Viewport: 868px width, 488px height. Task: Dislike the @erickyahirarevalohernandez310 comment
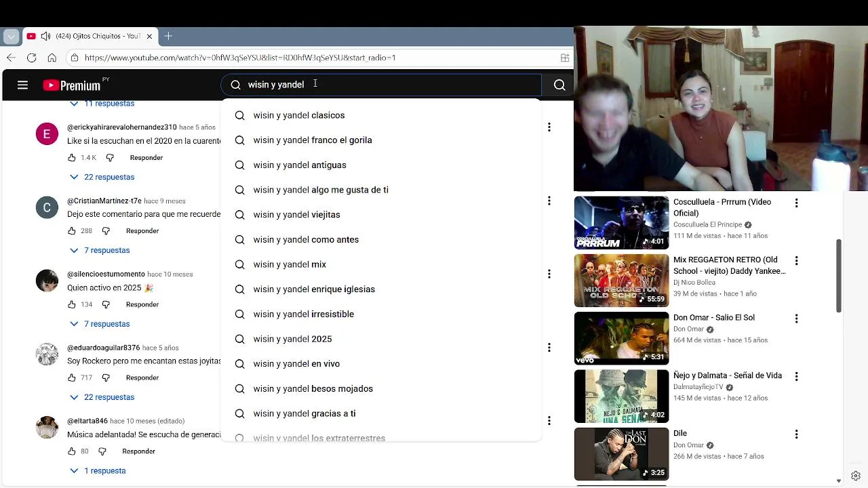pyautogui.click(x=110, y=157)
